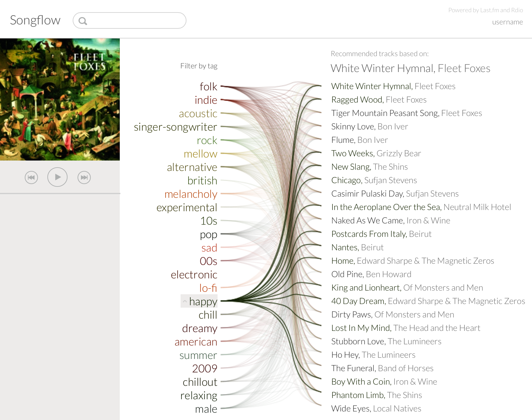The height and width of the screenshot is (420, 532).
Task: Filter by the rock tag
Action: 207,140
